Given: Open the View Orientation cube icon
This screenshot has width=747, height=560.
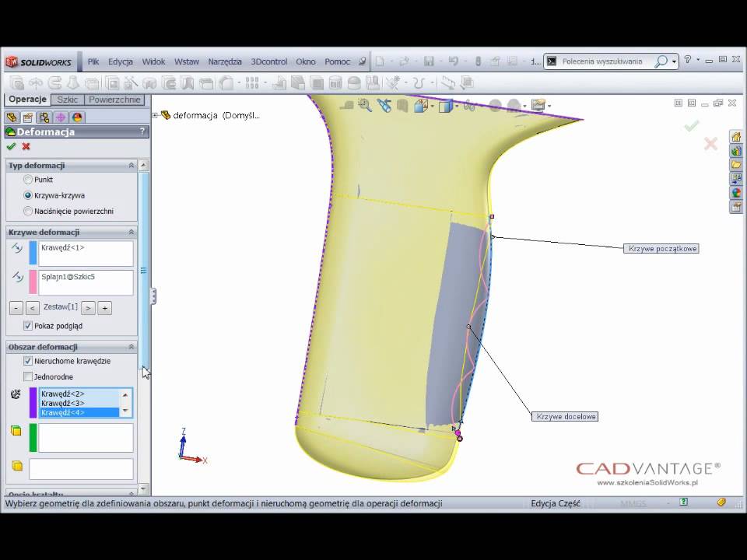Looking at the screenshot, I should 421,105.
